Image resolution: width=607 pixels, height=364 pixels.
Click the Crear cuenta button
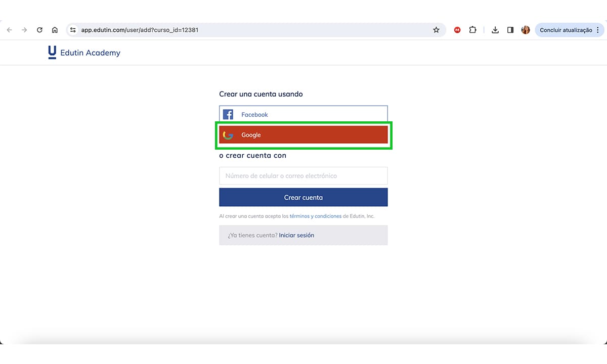(303, 197)
